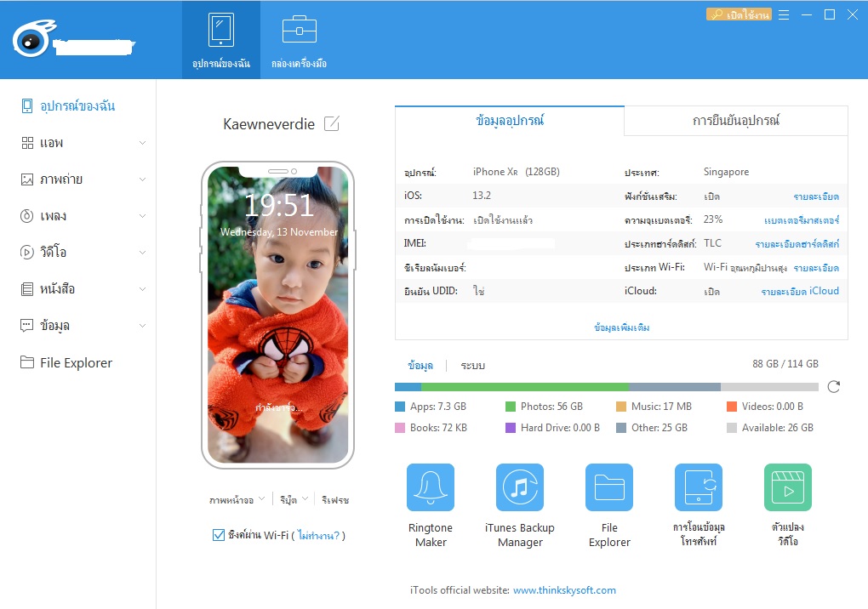Open รายละเอียด link for Wi-Fi type
The width and height of the screenshot is (868, 609).
tap(816, 268)
